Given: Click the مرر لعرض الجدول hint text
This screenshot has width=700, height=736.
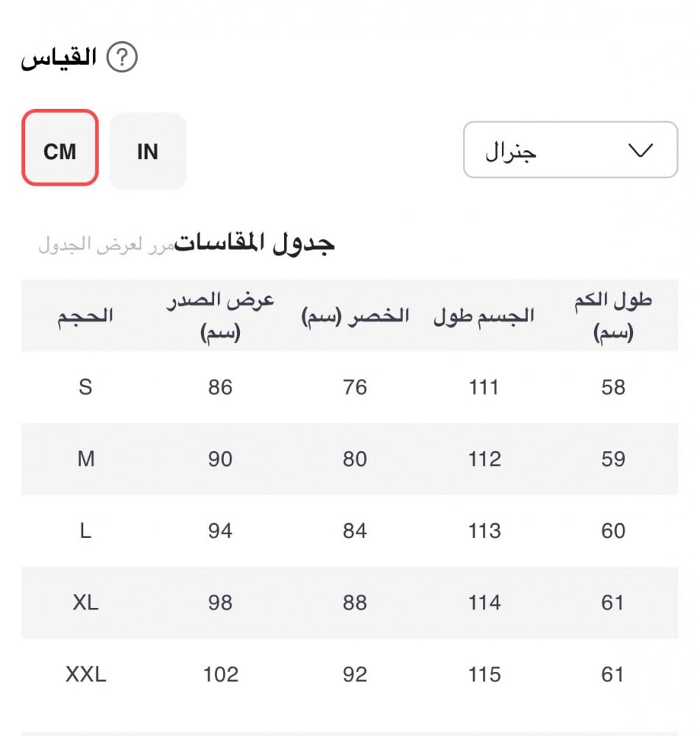Looking at the screenshot, I should [x=106, y=244].
